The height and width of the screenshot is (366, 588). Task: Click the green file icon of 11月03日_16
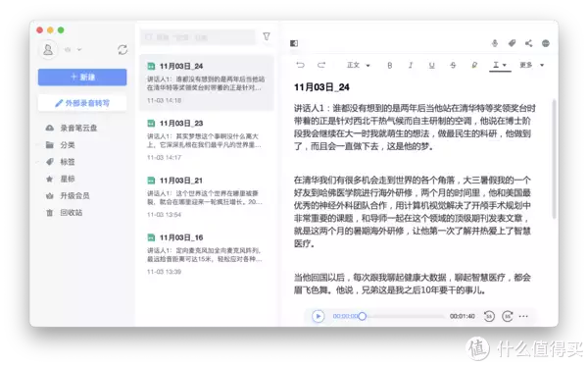151,237
